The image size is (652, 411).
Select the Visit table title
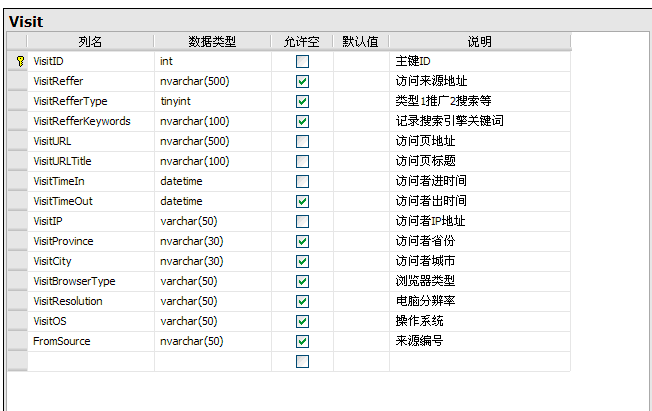click(x=26, y=22)
